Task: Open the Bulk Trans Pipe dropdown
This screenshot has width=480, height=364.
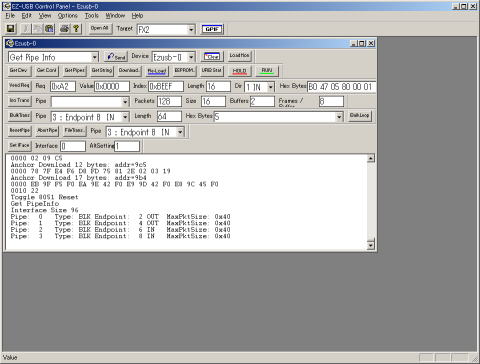Action: point(125,117)
